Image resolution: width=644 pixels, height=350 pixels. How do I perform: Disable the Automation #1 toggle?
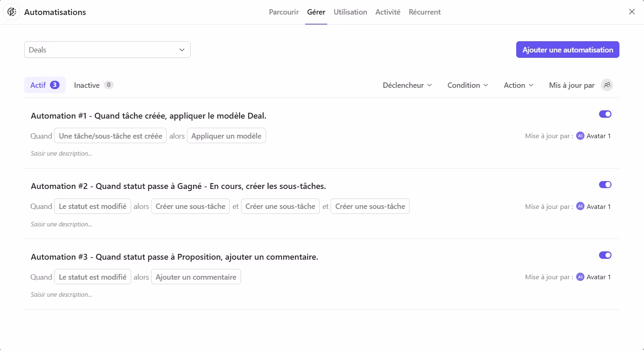tap(605, 114)
